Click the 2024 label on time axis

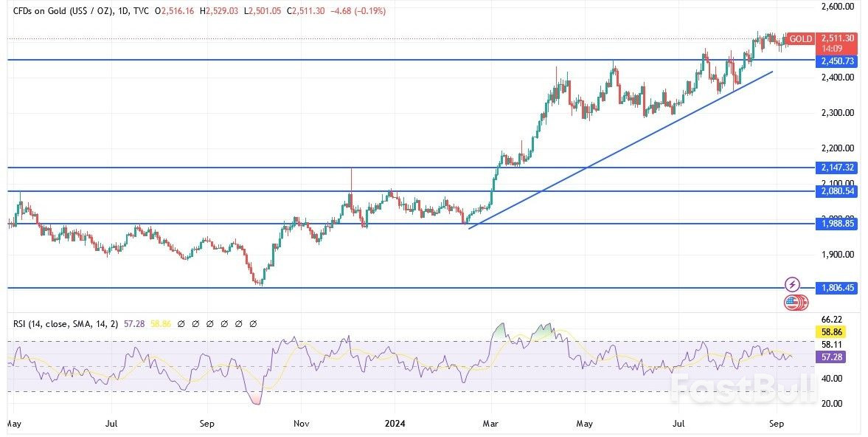tap(393, 424)
